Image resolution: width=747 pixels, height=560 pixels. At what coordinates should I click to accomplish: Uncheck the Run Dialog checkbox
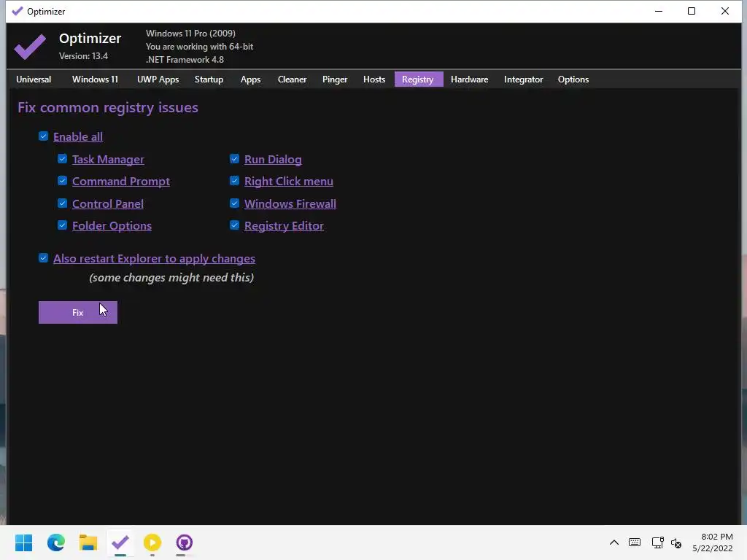pyautogui.click(x=234, y=158)
